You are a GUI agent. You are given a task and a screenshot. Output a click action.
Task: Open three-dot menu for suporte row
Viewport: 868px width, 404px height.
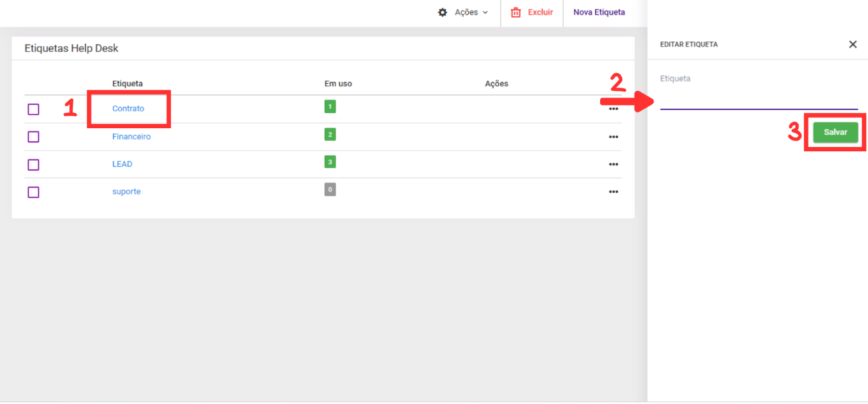[613, 192]
